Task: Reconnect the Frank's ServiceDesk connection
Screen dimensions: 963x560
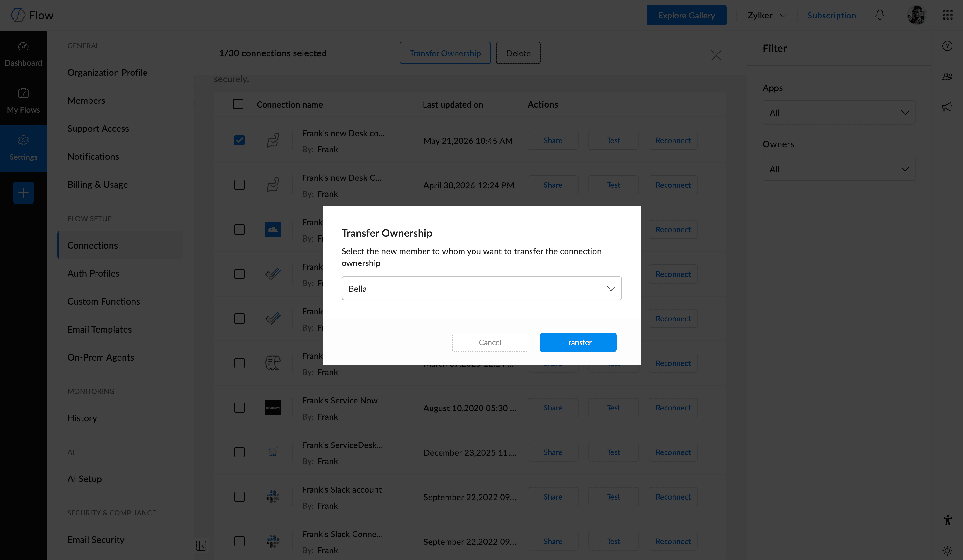Action: pyautogui.click(x=673, y=452)
